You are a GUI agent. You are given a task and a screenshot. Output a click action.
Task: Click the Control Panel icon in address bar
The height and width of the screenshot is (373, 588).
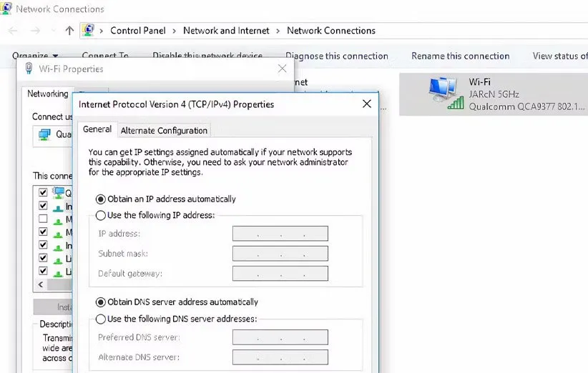coord(89,30)
